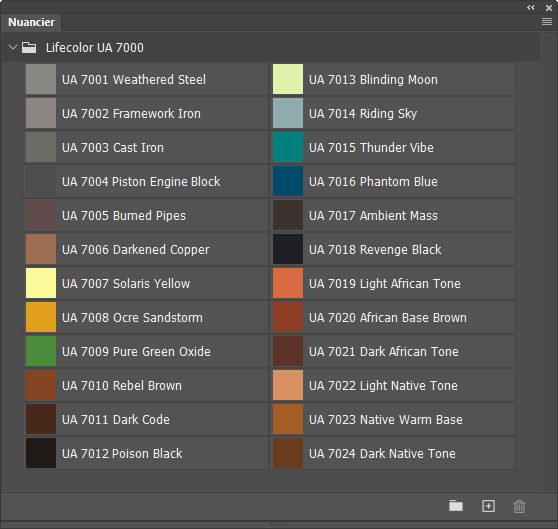Create a new swatch with plus icon

click(488, 506)
